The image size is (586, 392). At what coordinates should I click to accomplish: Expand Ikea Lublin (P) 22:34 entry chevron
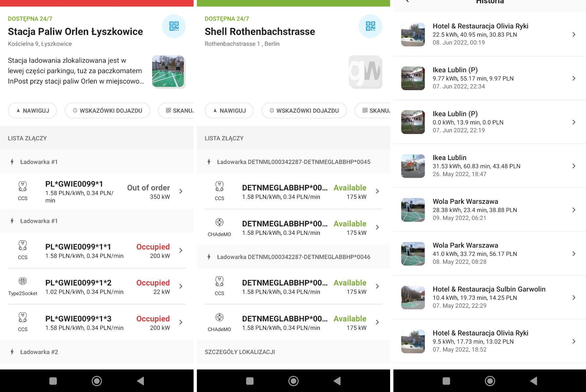click(574, 78)
